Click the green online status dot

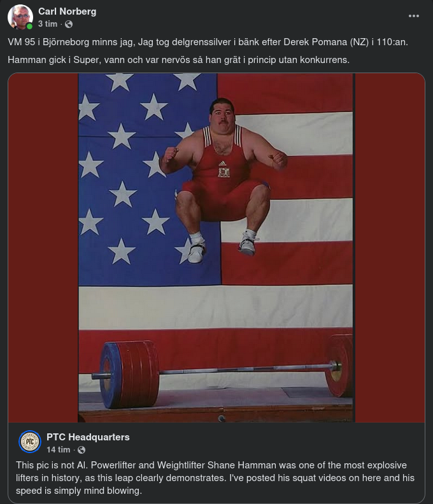29,26
